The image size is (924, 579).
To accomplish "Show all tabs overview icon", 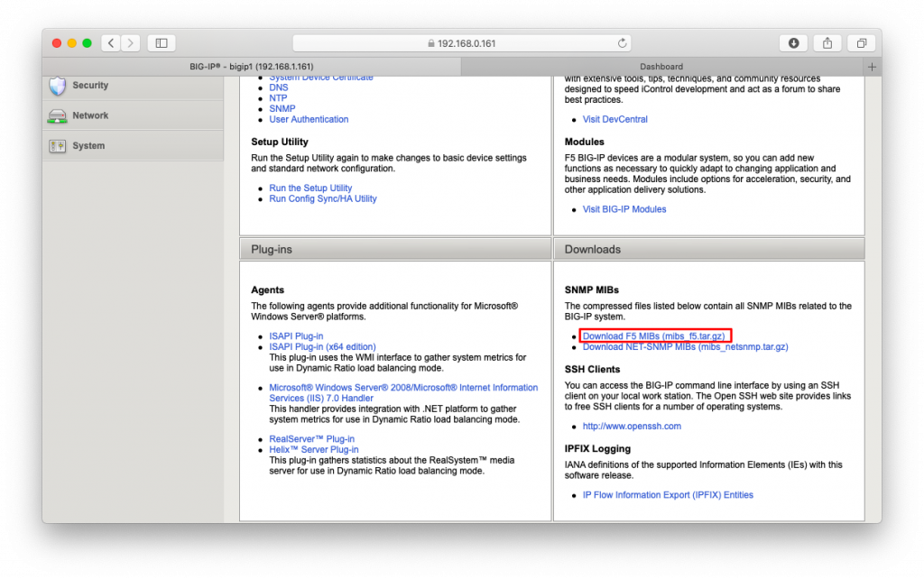I will (x=862, y=43).
